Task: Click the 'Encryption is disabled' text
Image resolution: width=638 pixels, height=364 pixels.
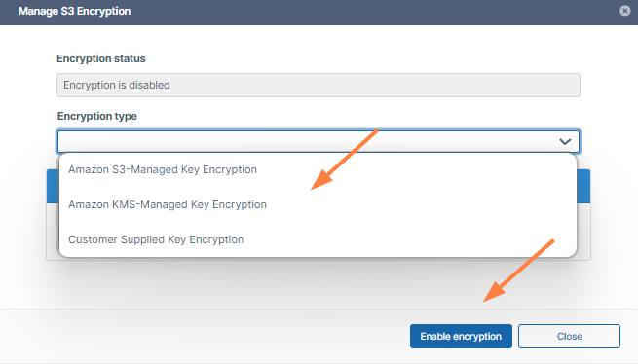Action: point(117,85)
